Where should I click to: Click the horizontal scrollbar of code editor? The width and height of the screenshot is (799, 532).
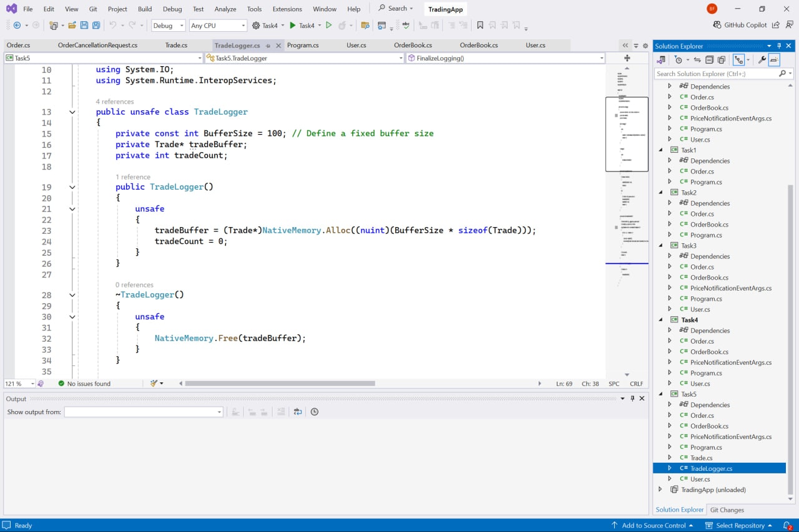point(280,384)
